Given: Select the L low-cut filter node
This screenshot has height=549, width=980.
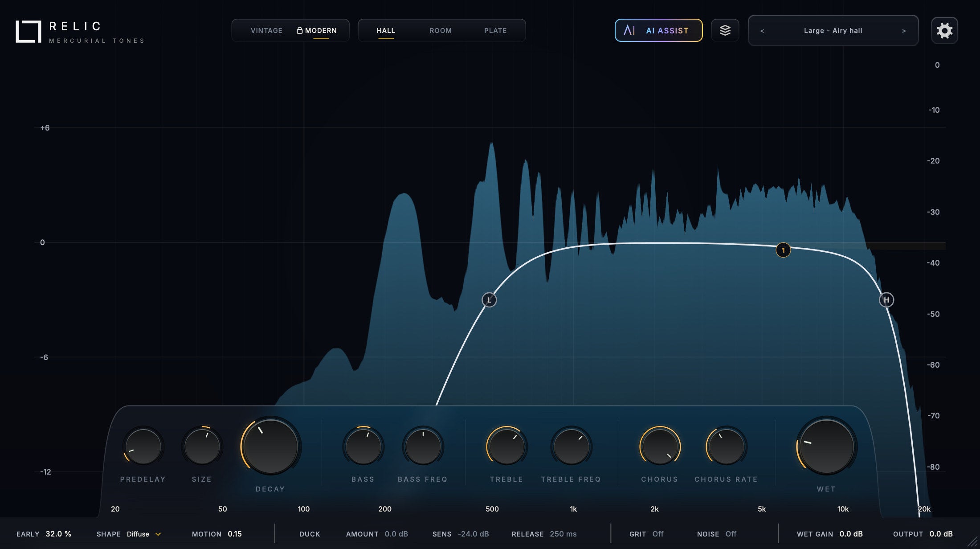Looking at the screenshot, I should 489,300.
